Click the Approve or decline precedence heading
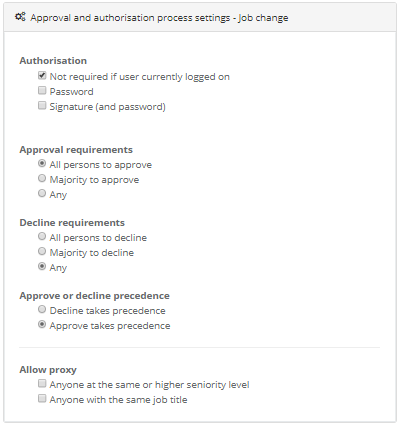 pyautogui.click(x=94, y=296)
